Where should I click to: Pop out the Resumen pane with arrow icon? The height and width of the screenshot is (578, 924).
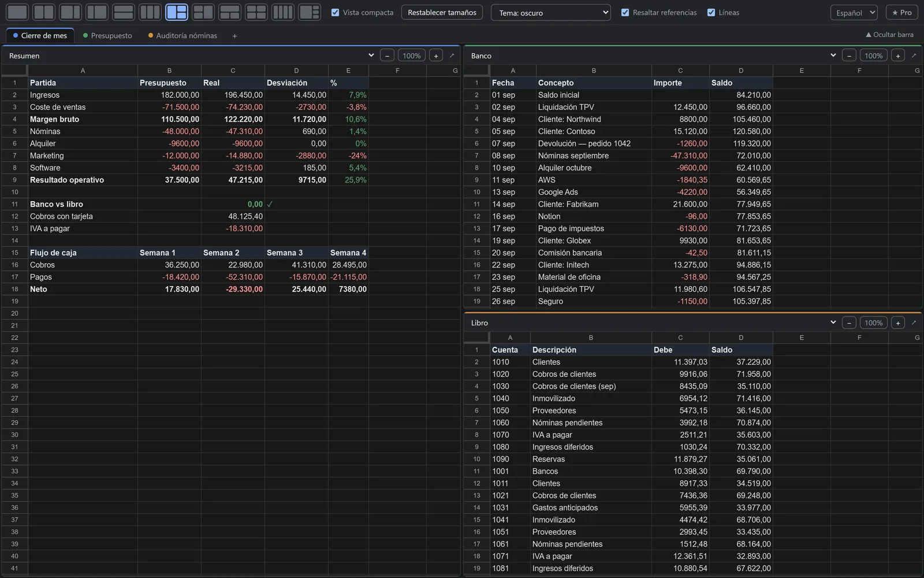(x=452, y=55)
